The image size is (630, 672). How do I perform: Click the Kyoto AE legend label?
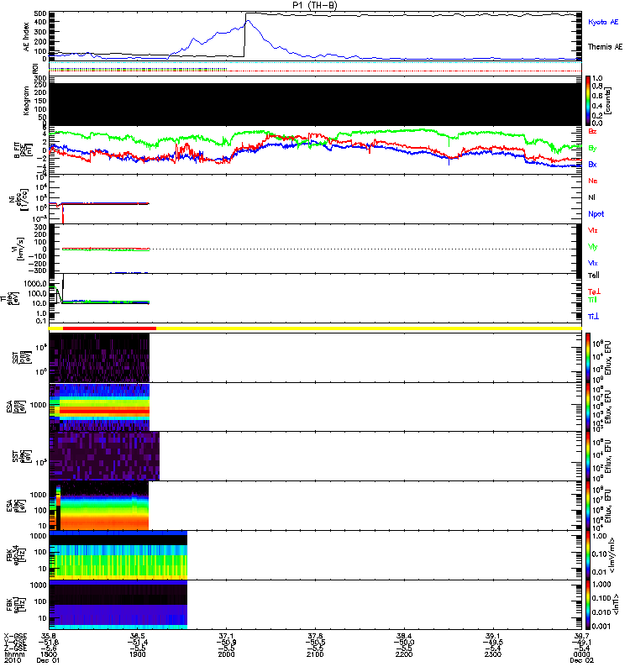tap(606, 20)
